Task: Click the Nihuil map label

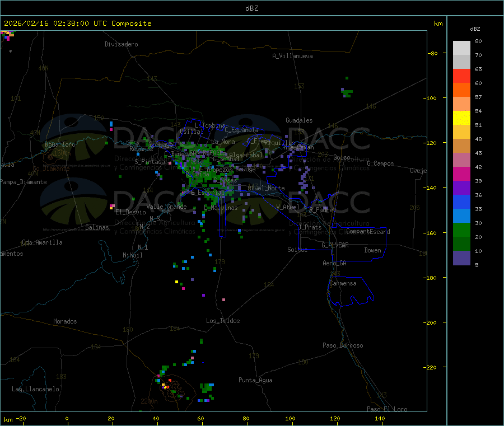Action: point(132,255)
